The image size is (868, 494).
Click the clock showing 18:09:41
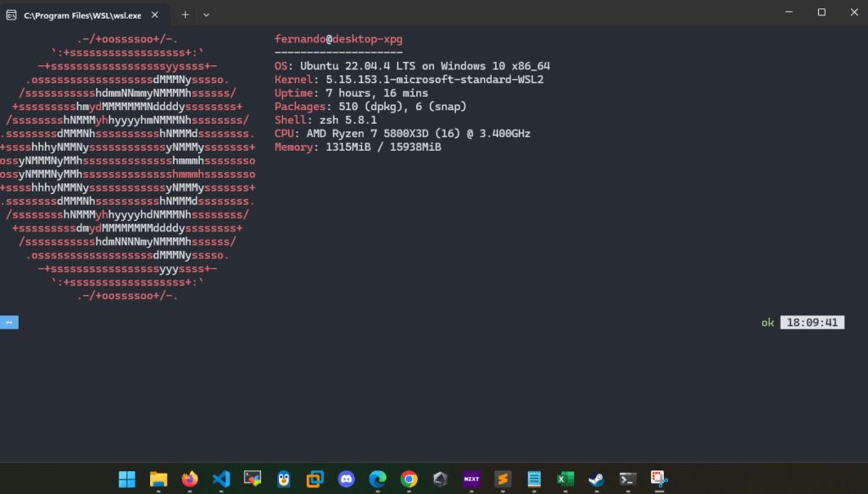pos(811,322)
